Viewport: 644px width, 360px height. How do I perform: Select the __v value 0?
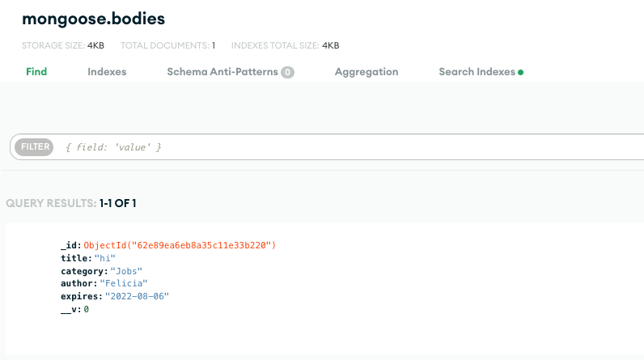click(x=87, y=310)
